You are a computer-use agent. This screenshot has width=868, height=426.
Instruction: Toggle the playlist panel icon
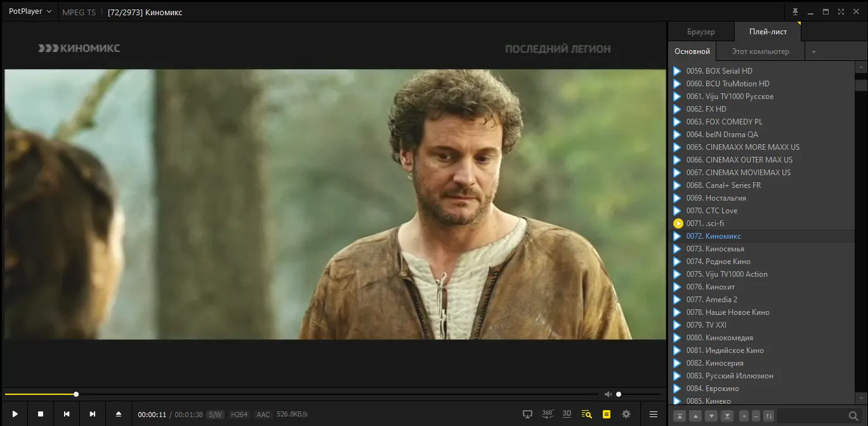click(x=607, y=414)
